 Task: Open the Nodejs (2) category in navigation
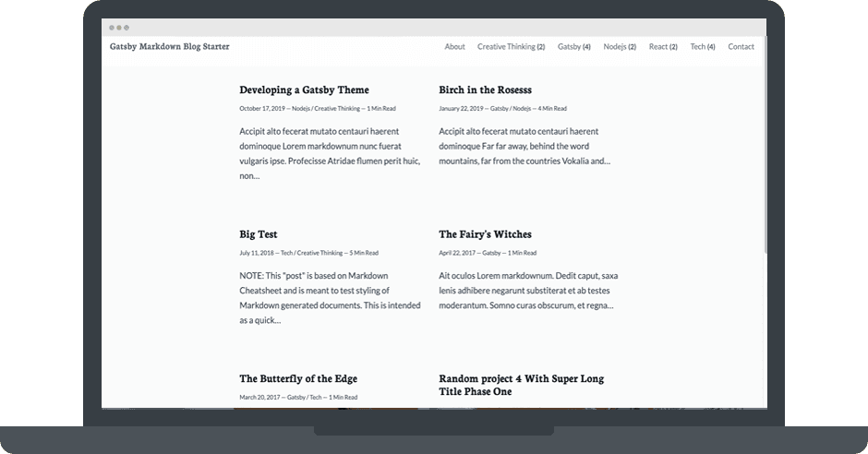[x=620, y=46]
